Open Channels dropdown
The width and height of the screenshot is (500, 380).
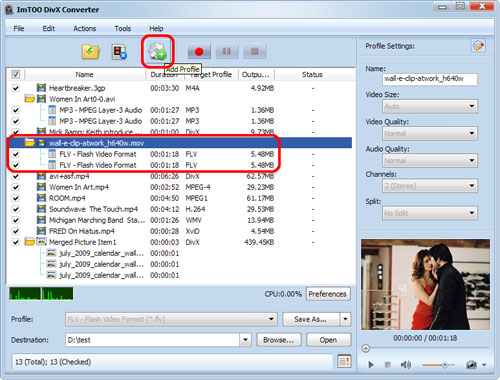click(430, 186)
